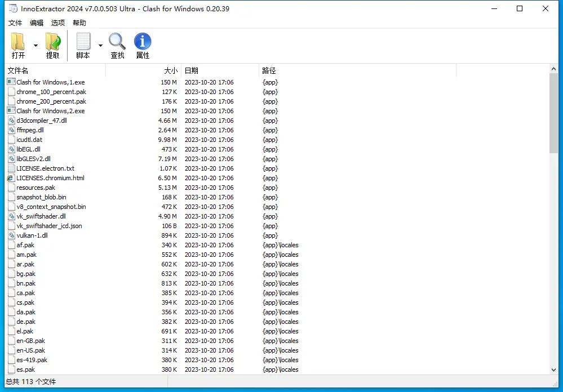Image resolution: width=563 pixels, height=392 pixels.
Task: Expand the dropdown arrow beside 脚本
Action: click(x=100, y=45)
